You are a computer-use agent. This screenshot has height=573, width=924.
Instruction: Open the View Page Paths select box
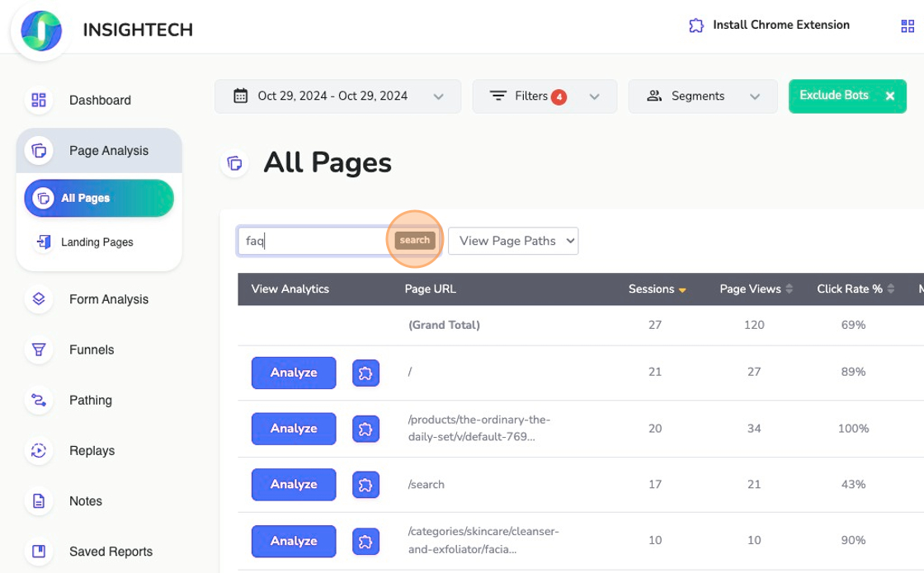coord(513,241)
